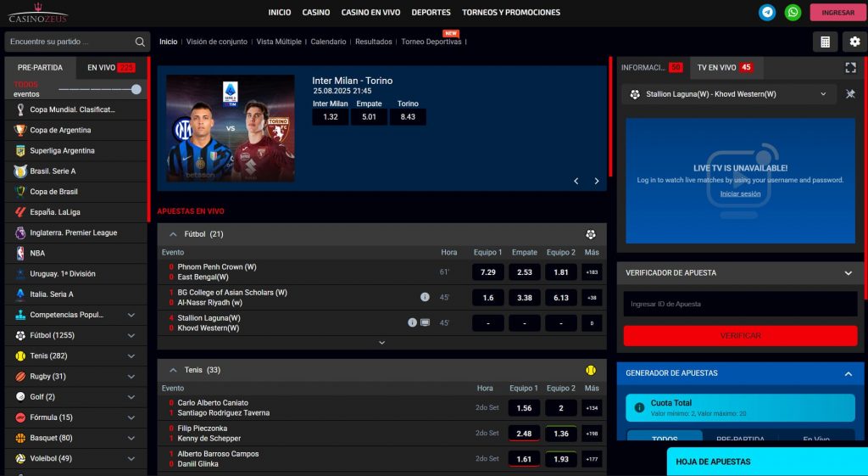This screenshot has width=868, height=476.
Task: Click the INGRESAR login button
Action: tap(837, 13)
